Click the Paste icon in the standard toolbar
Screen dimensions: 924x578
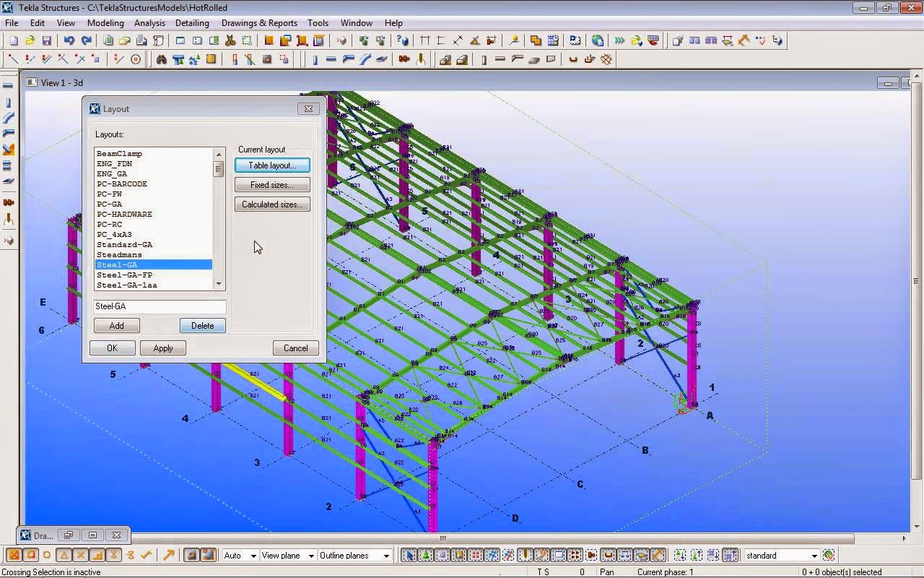(x=124, y=41)
